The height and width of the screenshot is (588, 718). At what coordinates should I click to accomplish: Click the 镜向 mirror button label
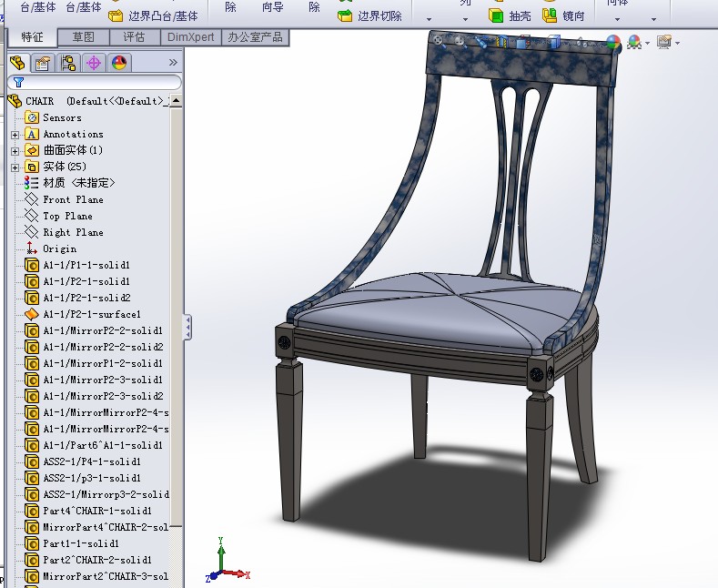coord(573,16)
